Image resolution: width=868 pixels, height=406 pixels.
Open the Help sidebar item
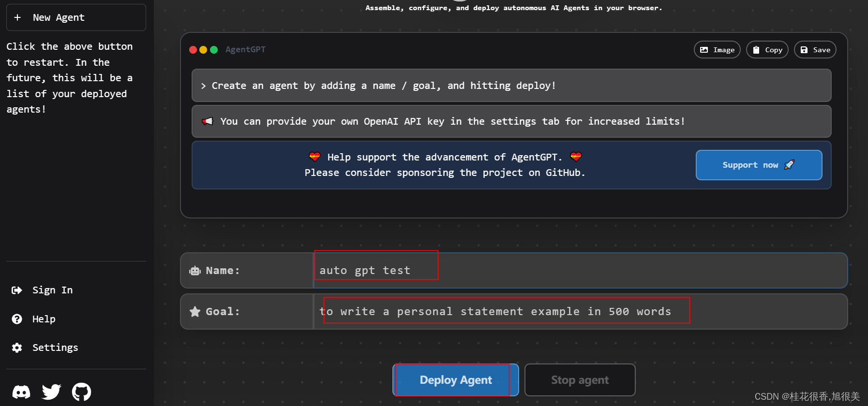[x=33, y=319]
